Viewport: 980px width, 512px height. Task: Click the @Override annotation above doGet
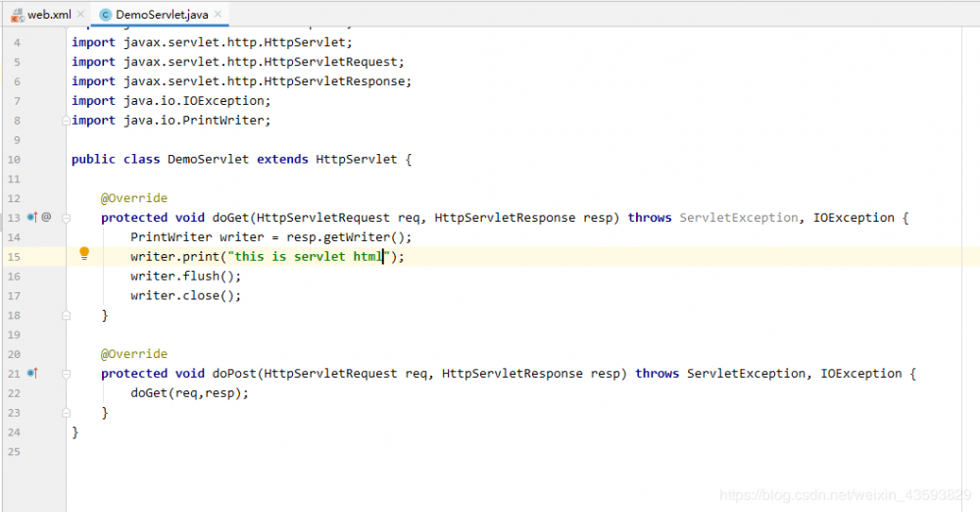click(x=133, y=198)
